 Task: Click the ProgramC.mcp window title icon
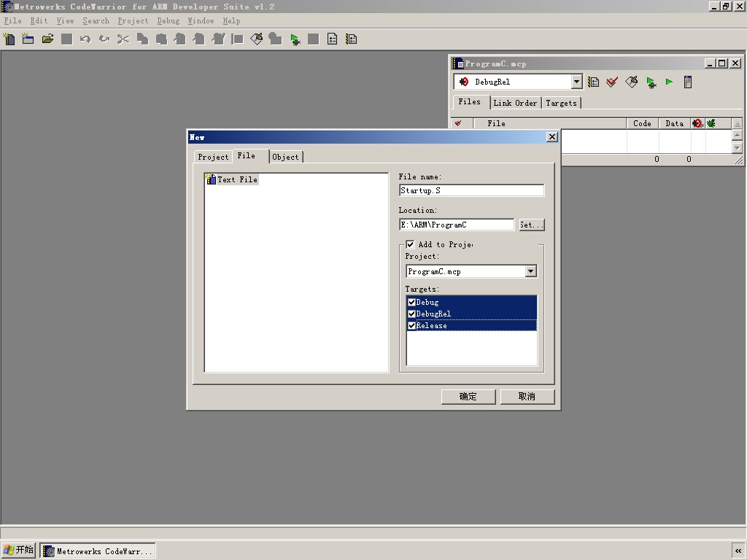[458, 63]
